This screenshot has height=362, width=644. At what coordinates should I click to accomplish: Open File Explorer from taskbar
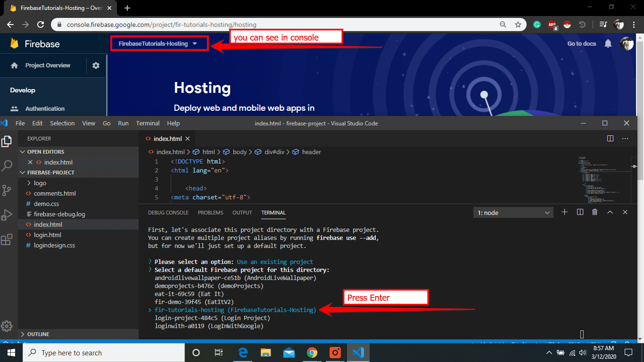tap(266, 353)
